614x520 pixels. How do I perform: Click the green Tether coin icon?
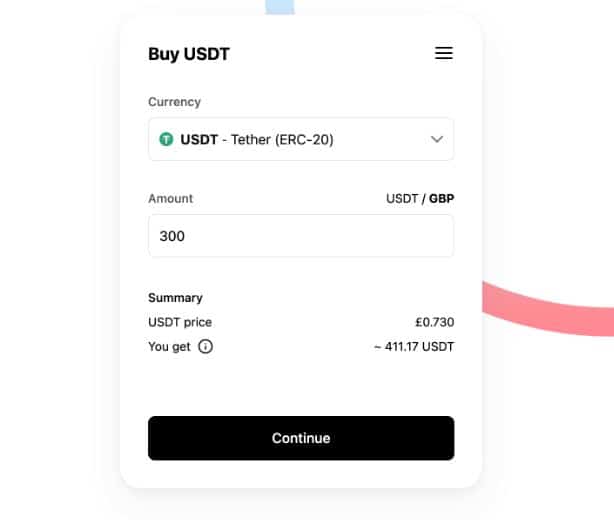pos(166,140)
